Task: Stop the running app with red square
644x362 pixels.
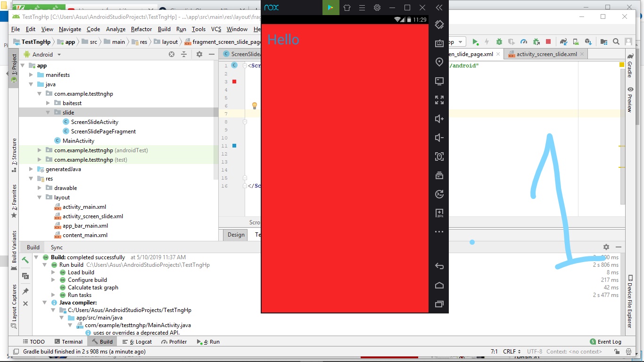Action: [x=548, y=42]
